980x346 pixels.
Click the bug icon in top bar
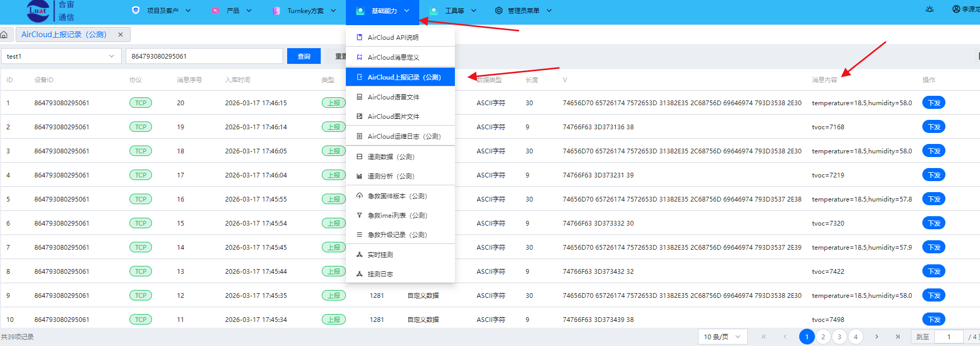coord(930,9)
